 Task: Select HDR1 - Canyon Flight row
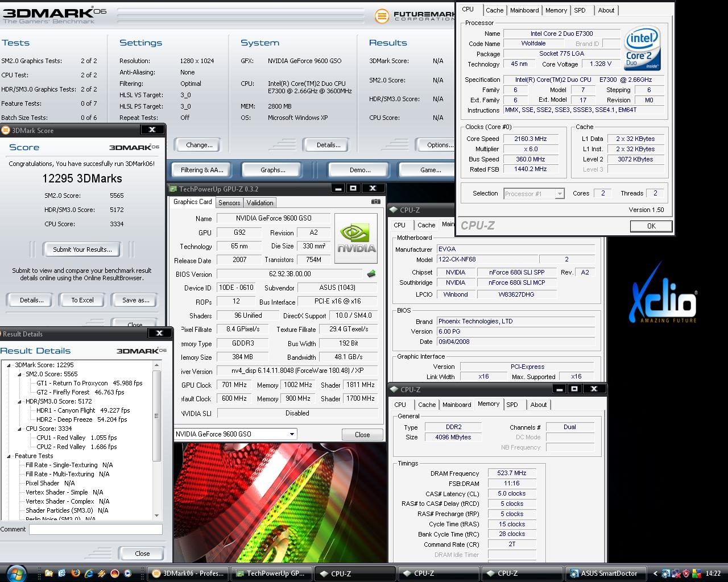click(x=83, y=410)
